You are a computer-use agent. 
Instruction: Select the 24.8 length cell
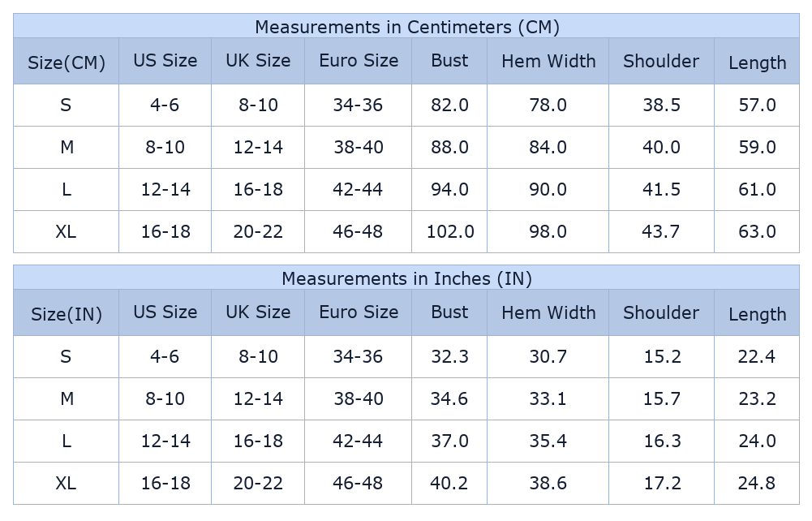pyautogui.click(x=757, y=483)
